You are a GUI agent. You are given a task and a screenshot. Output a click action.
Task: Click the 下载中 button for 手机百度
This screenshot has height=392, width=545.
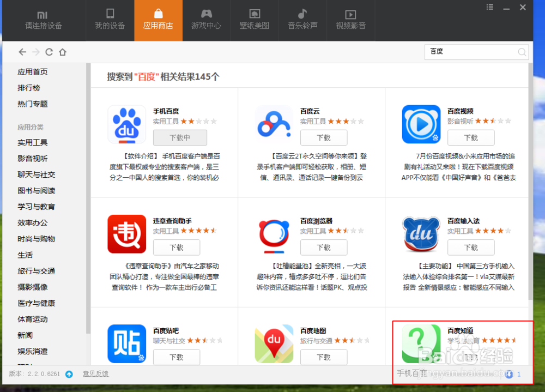(180, 138)
